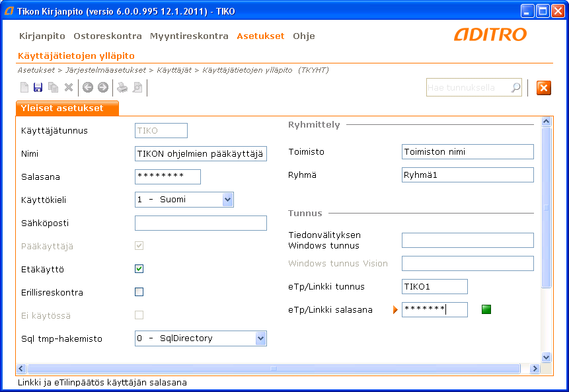
Task: Click the print preview toolbar icon
Action: point(137,87)
